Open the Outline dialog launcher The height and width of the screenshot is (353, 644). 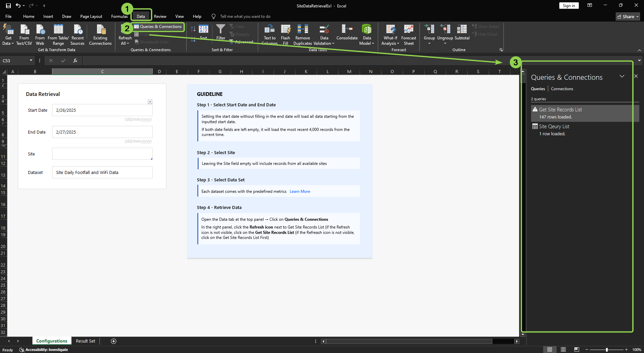501,50
